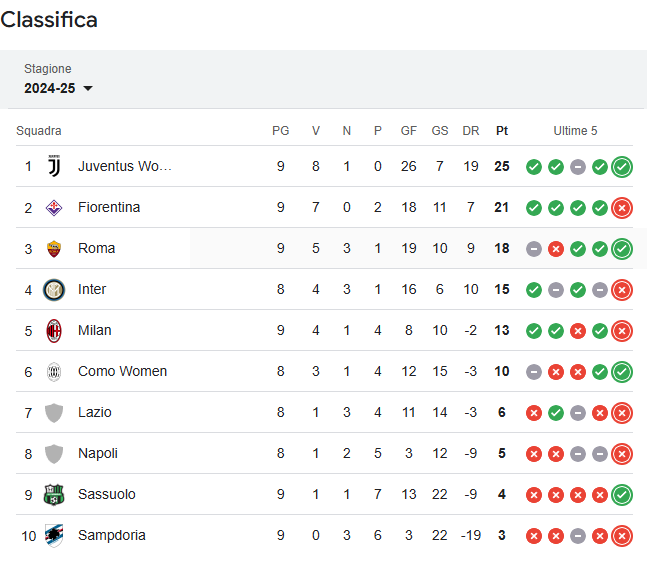Click Juventus's most recent win result icon
Viewport: 647px width, 576px height.
click(x=622, y=167)
